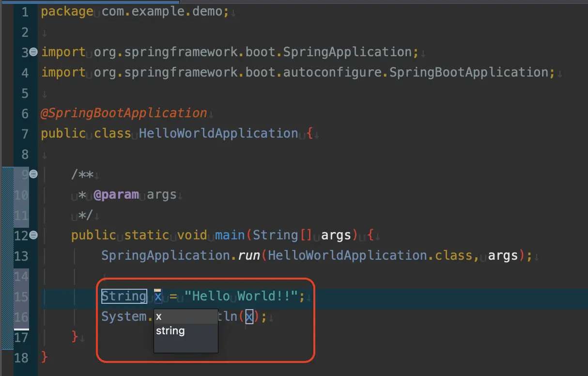Click the 'static' keyword on line 12

click(x=147, y=235)
